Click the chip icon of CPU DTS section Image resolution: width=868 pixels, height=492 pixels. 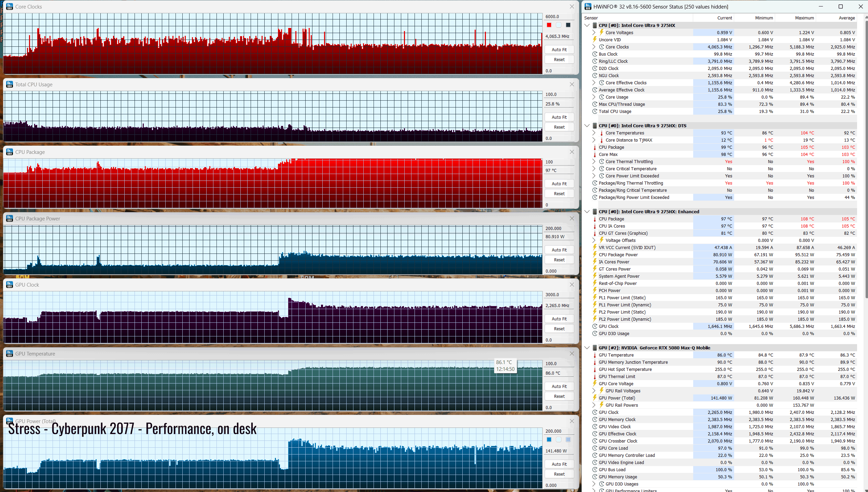(594, 126)
